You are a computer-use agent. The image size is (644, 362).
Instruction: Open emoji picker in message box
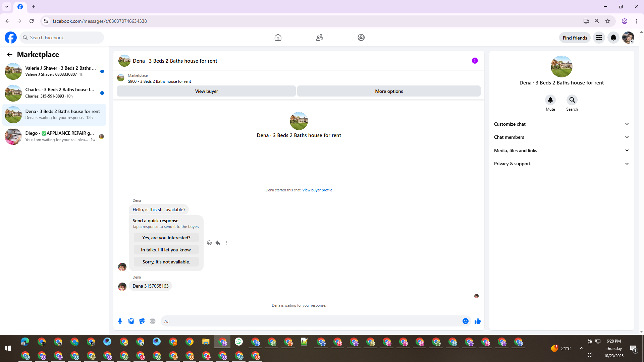[x=466, y=321]
